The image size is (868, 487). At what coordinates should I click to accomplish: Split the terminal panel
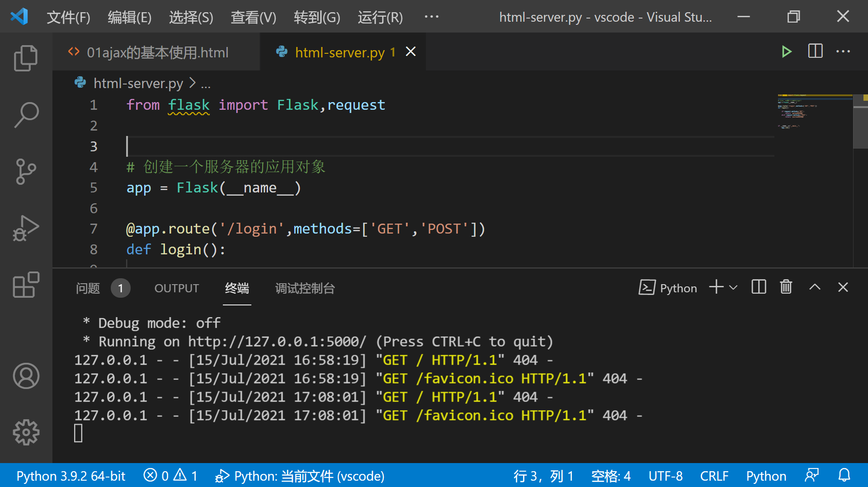click(x=759, y=287)
